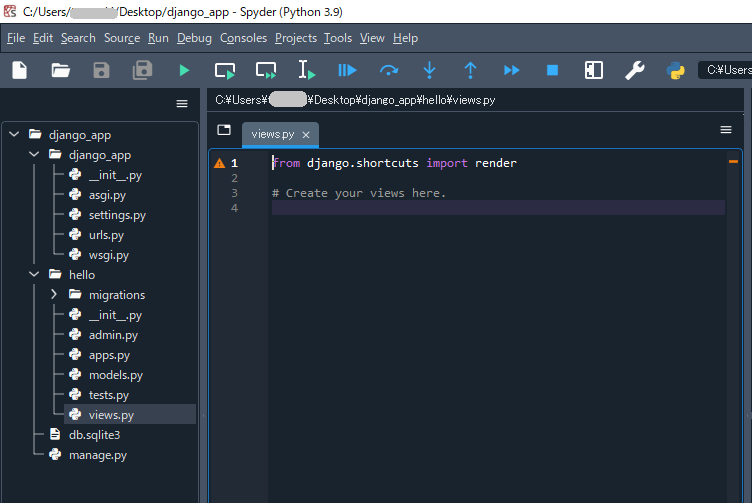Run selection or current line icon
This screenshot has width=752, height=503.
coord(306,70)
